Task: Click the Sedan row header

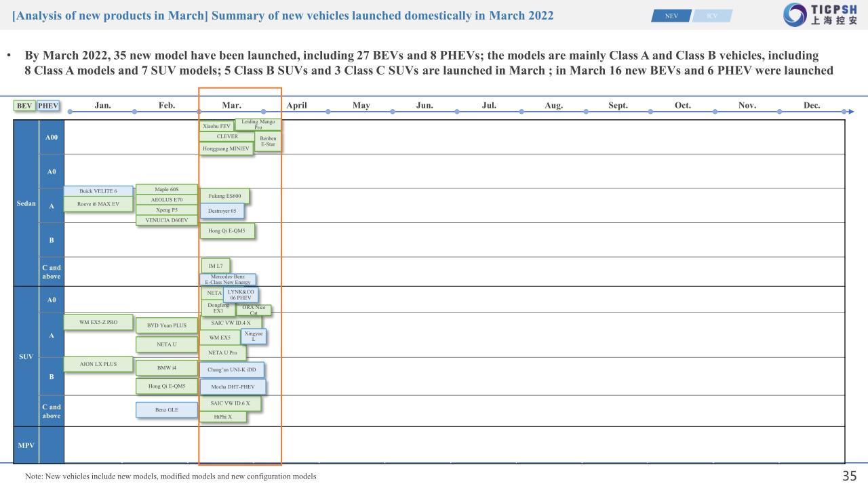Action: [26, 203]
